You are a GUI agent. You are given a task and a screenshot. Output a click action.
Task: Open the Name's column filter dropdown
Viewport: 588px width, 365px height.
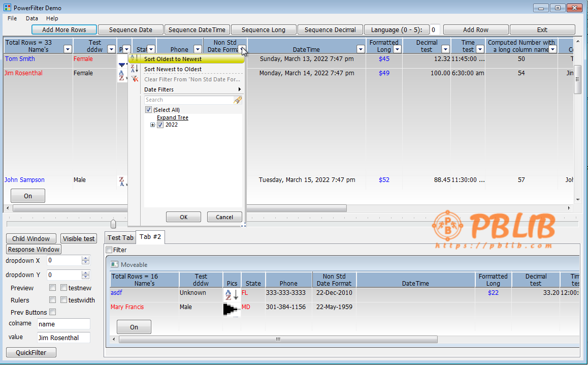point(68,49)
